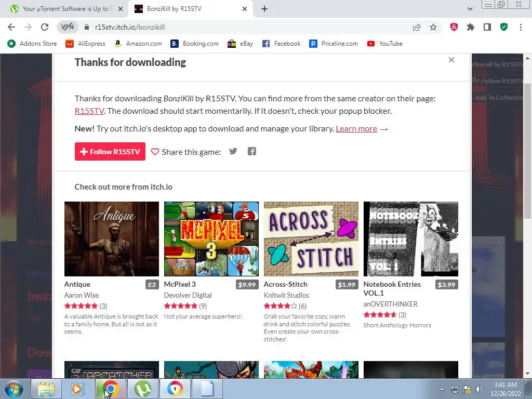Open the Notebook Entries VOL.1 thumbnail
532x399 pixels.
click(x=411, y=239)
